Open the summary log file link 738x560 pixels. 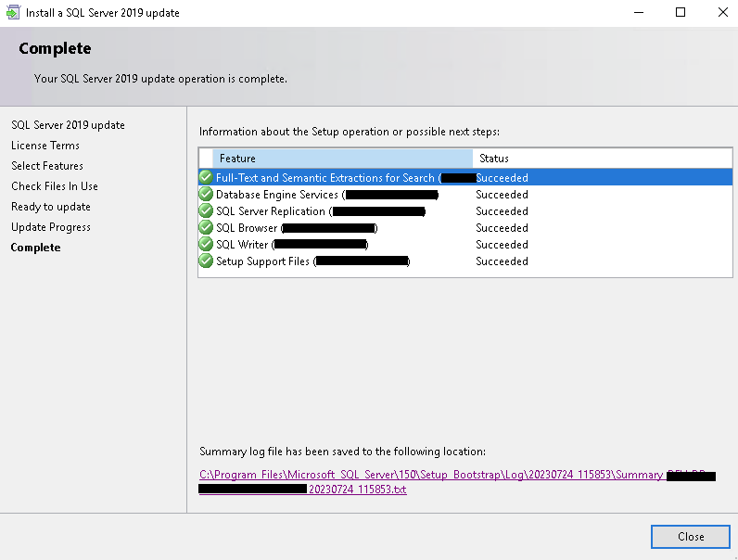(x=456, y=482)
